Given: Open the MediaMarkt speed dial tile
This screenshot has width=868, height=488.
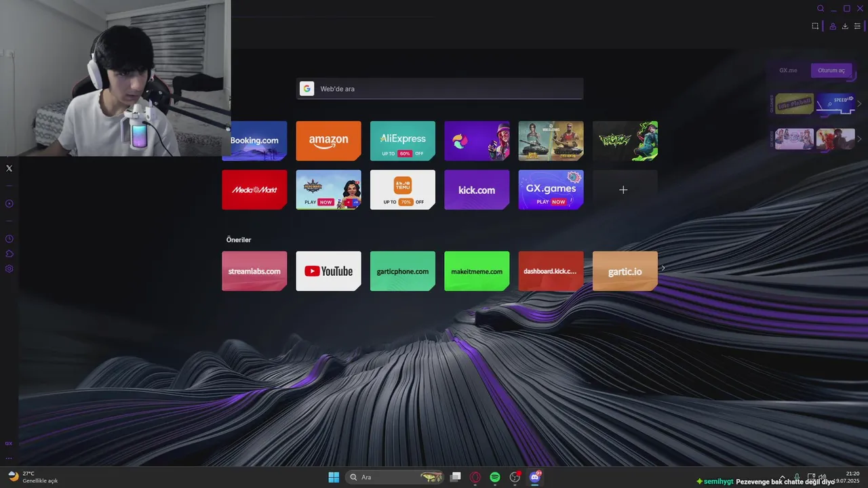Looking at the screenshot, I should pyautogui.click(x=254, y=190).
